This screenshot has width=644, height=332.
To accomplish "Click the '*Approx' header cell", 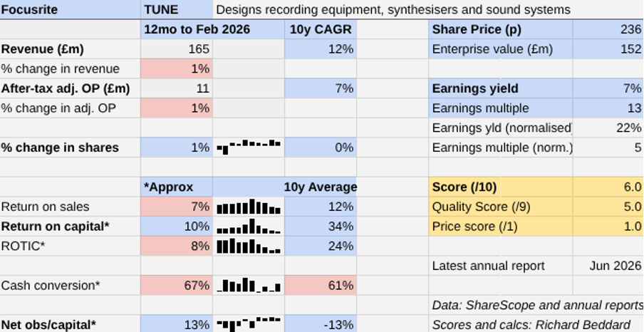I will coord(177,187).
